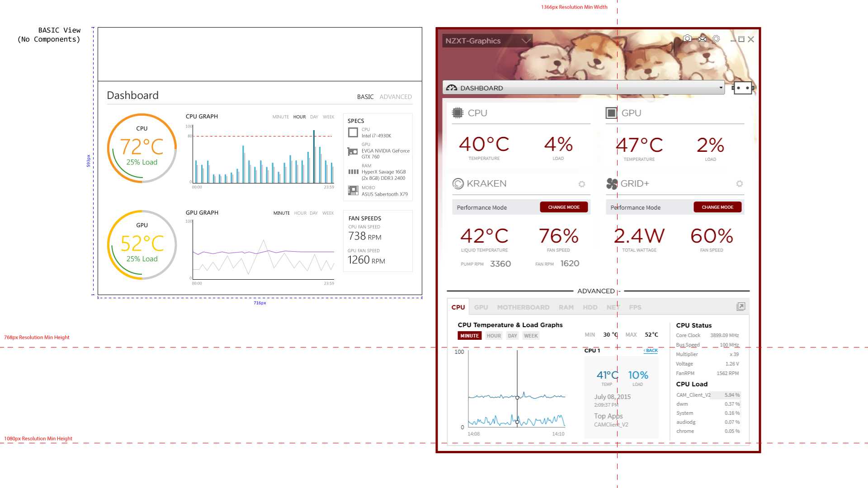Select DAY range for GPU GRAPH
Viewport: 868px width, 488px height.
[x=314, y=213]
